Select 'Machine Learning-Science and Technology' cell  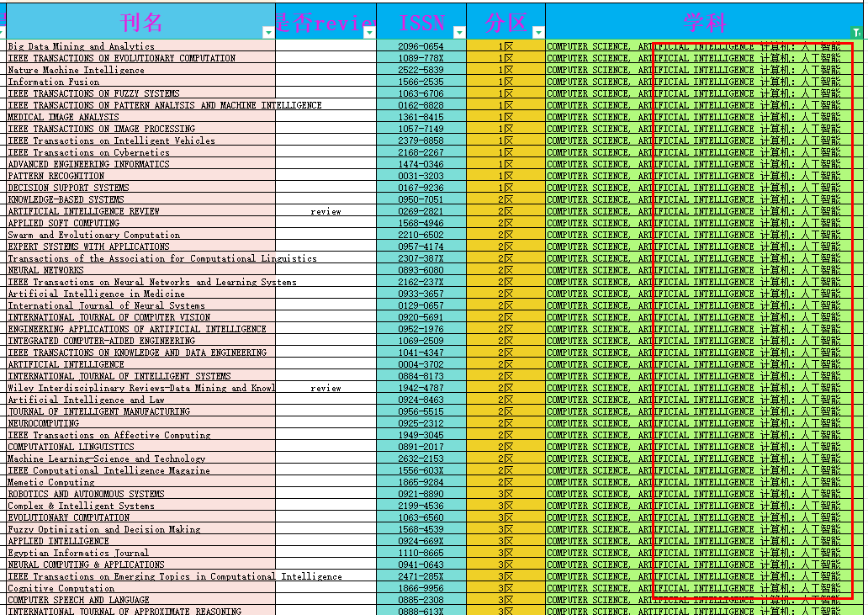[140, 459]
